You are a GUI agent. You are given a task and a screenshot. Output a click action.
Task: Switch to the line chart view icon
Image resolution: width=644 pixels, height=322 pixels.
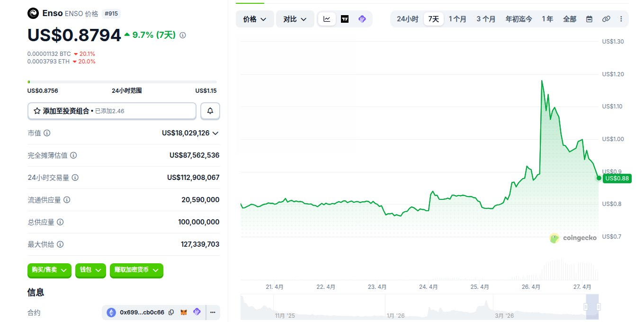(327, 19)
